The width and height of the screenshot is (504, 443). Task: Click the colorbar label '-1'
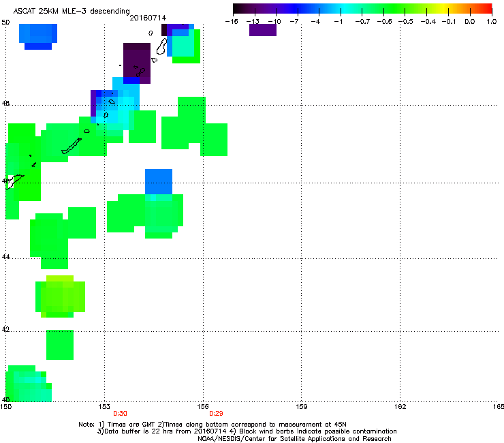pos(338,22)
